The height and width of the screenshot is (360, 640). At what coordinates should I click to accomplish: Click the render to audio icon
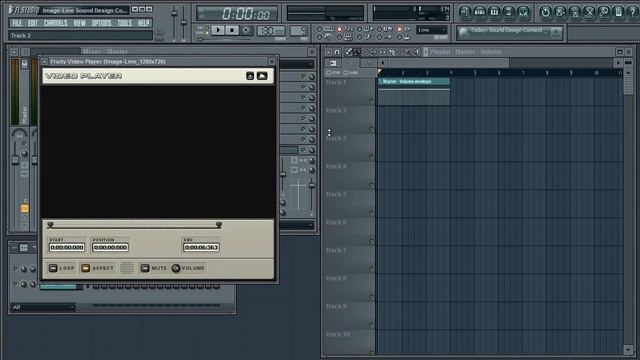[575, 12]
